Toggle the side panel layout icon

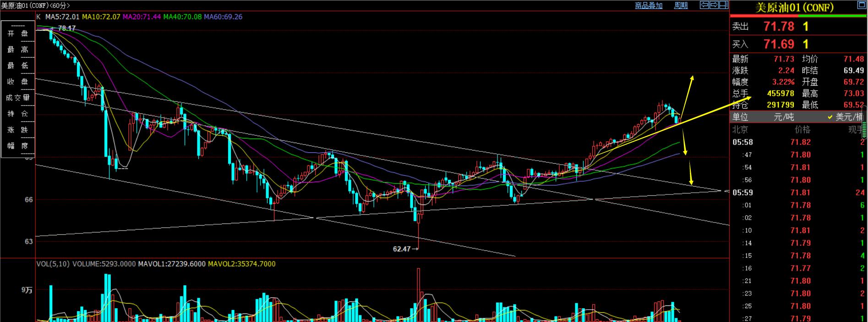tap(724, 5)
